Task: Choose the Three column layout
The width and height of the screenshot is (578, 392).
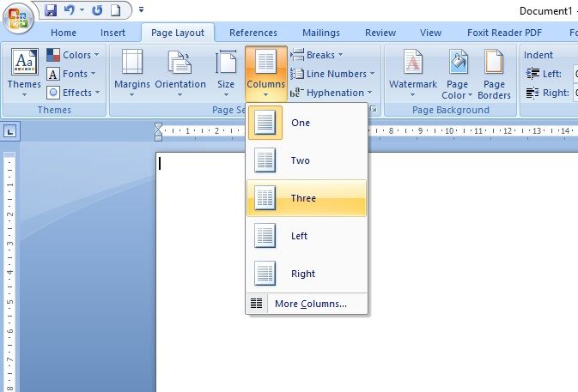Action: [307, 198]
